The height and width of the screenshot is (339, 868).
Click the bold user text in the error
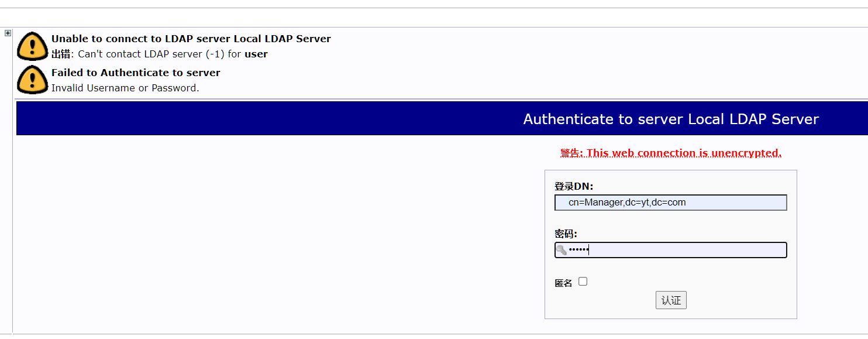point(257,54)
